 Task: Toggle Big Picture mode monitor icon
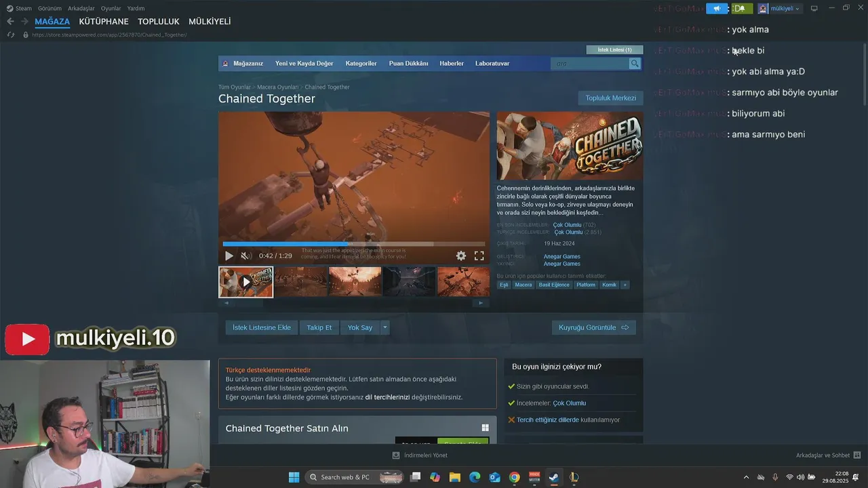[814, 8]
